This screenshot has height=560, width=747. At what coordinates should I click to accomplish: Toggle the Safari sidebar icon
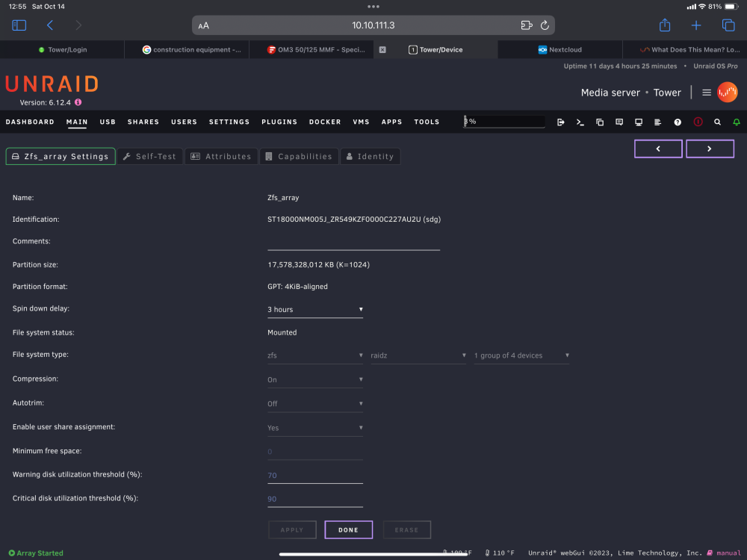tap(19, 25)
